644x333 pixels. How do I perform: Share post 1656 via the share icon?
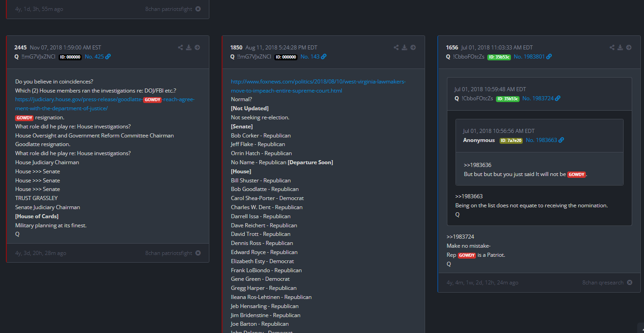pos(612,48)
